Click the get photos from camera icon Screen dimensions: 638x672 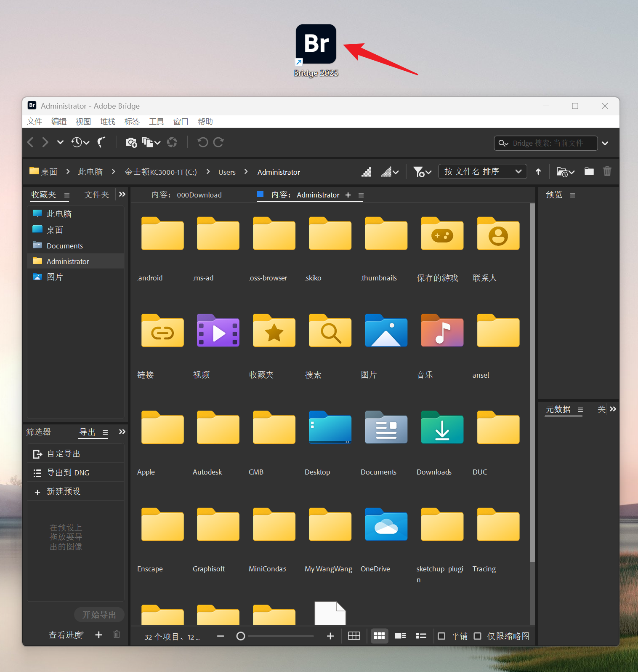[x=131, y=142]
